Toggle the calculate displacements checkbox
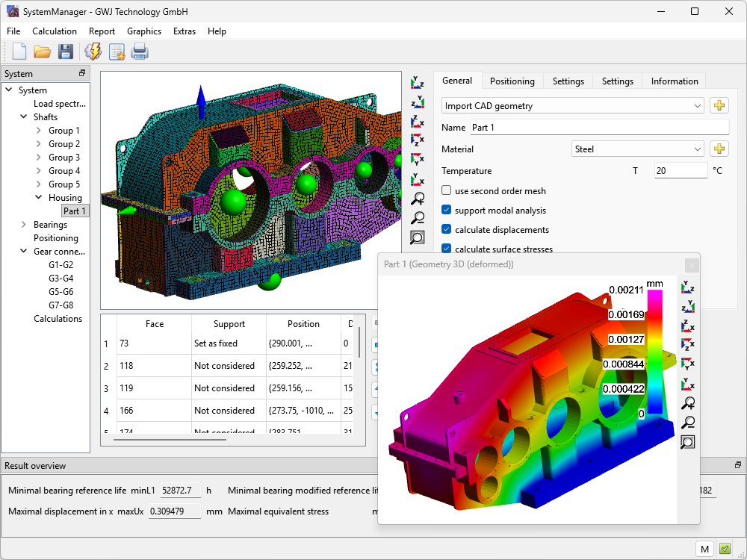The image size is (747, 560). [x=447, y=230]
